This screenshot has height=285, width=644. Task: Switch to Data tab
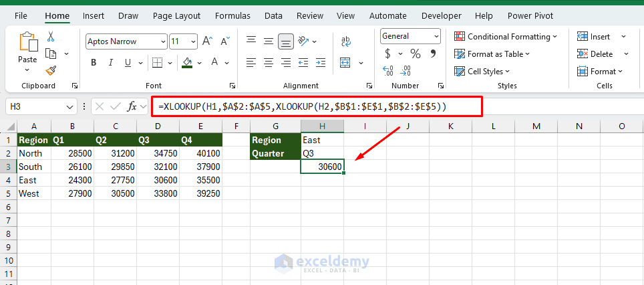[x=273, y=15]
